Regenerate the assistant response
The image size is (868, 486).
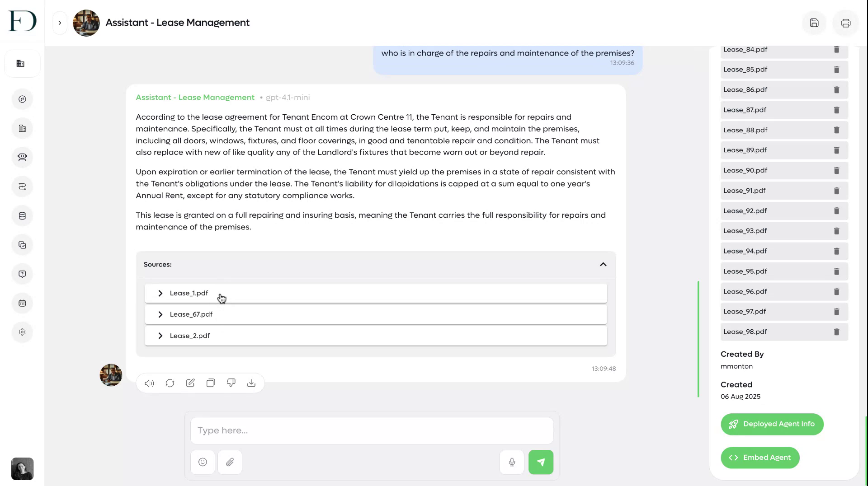[170, 383]
